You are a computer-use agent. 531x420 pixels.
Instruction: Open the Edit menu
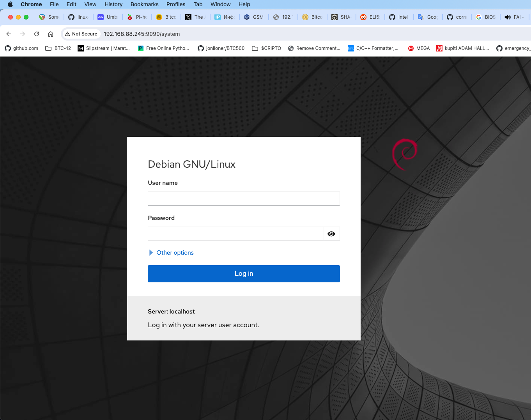[71, 4]
